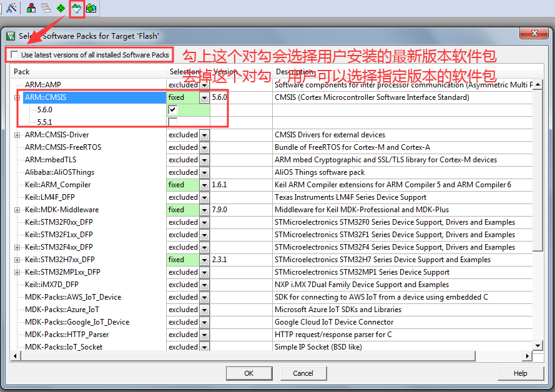Uncheck the CMSIS 5.6.0 version checkbox
Screen dimensions: 555x392
pyautogui.click(x=173, y=110)
